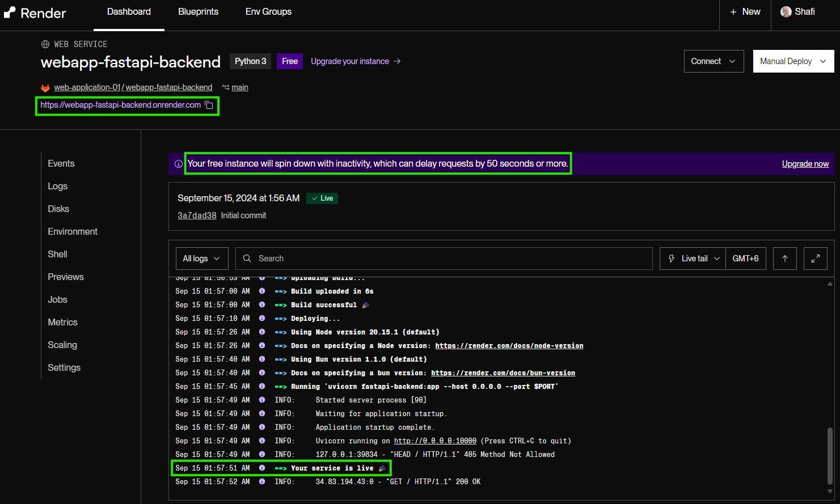Click 'Waiting for application startup.' log line
840x504 pixels.
381,414
